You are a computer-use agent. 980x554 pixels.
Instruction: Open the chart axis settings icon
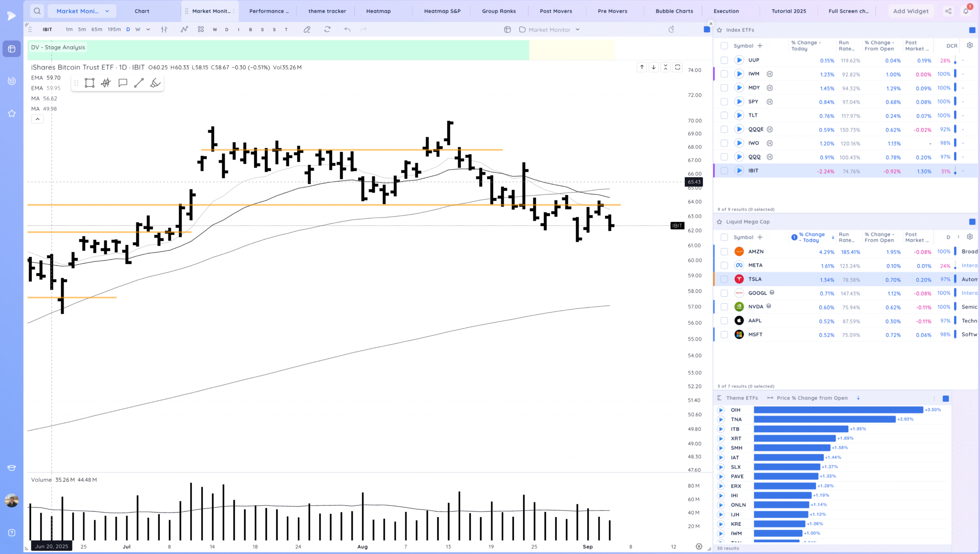point(699,546)
